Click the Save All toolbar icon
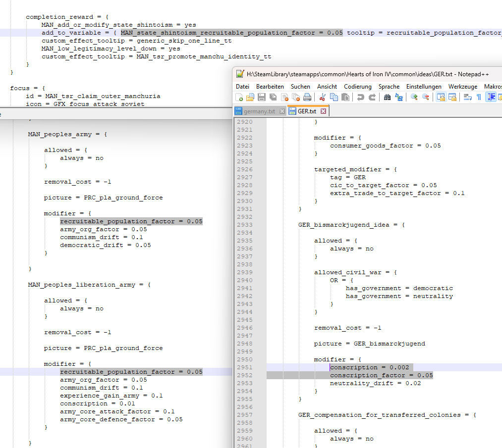This screenshot has width=502, height=448. [273, 97]
